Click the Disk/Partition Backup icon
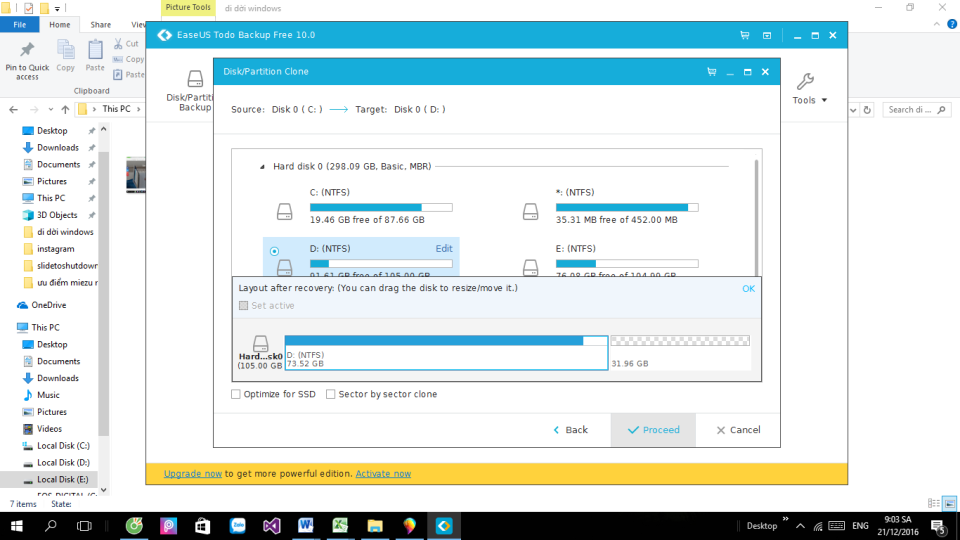Screen dimensions: 960x540 tap(195, 79)
